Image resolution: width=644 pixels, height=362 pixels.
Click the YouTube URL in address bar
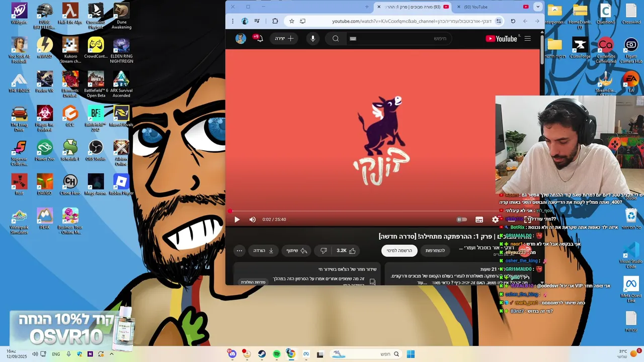point(412,21)
